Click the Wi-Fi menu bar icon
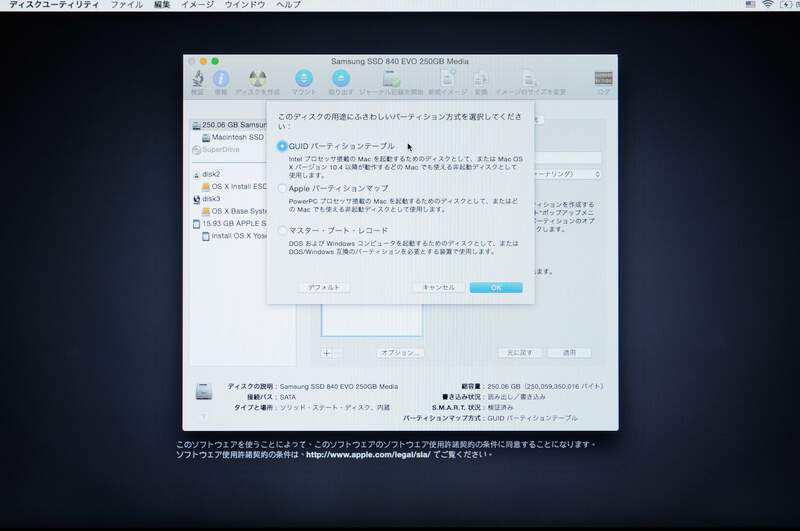 (x=768, y=5)
